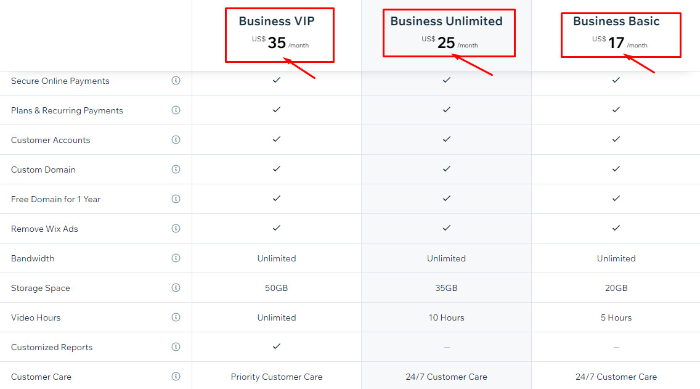Viewport: 700px width, 389px height.
Task: Click Business Unlimited 10 Hours video value
Action: pos(446,318)
